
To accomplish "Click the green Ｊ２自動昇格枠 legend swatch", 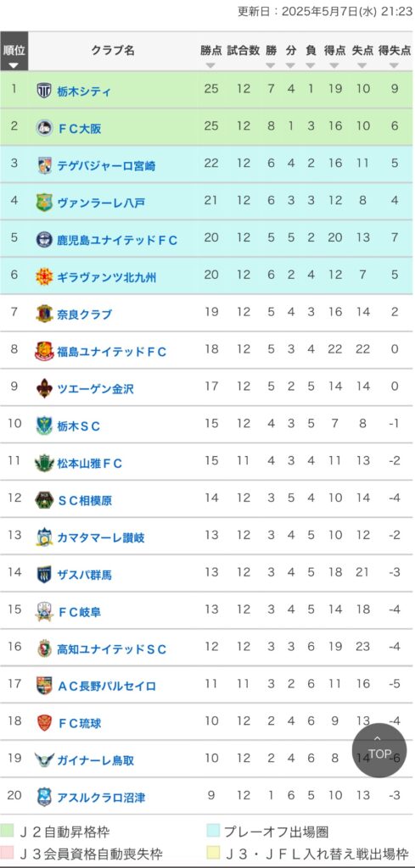I will [7, 831].
